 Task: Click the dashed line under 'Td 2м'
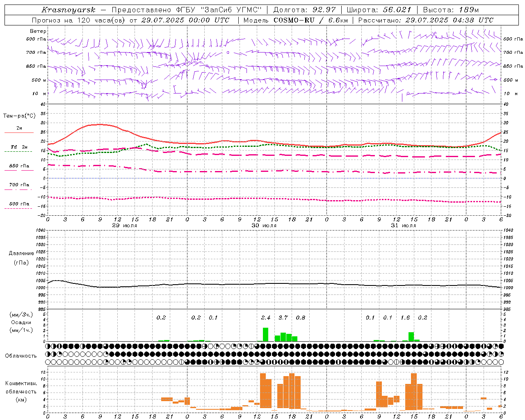[x=18, y=152]
